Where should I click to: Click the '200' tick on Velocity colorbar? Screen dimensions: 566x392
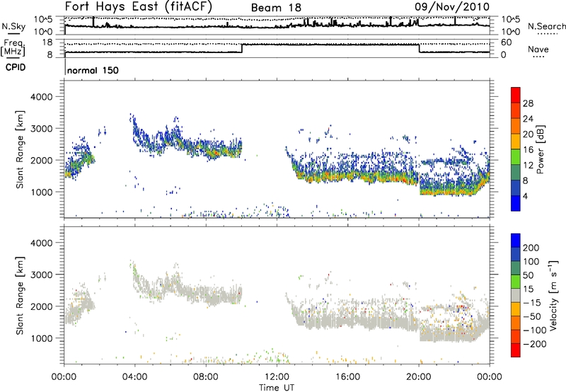coord(531,248)
